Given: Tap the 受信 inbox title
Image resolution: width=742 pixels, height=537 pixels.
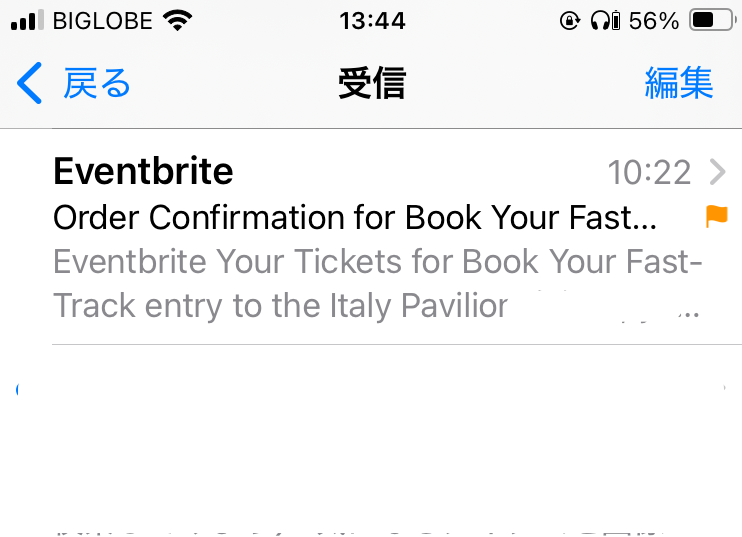Looking at the screenshot, I should click(371, 83).
